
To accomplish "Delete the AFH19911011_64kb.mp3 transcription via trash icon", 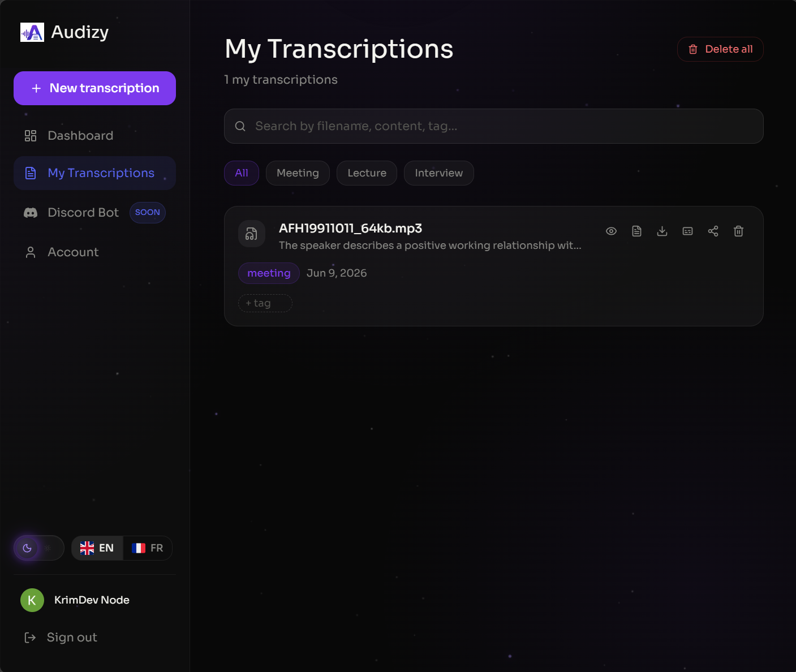I will pyautogui.click(x=738, y=231).
